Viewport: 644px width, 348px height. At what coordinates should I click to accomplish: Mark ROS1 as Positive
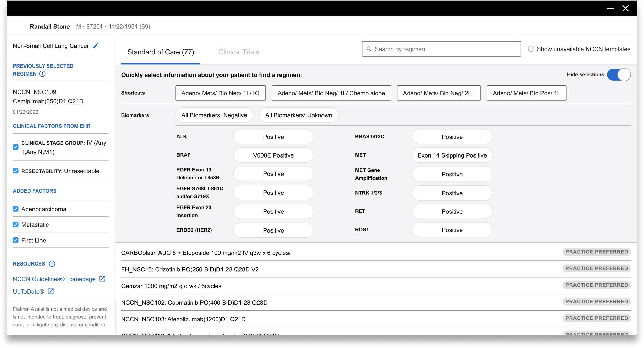(x=452, y=230)
